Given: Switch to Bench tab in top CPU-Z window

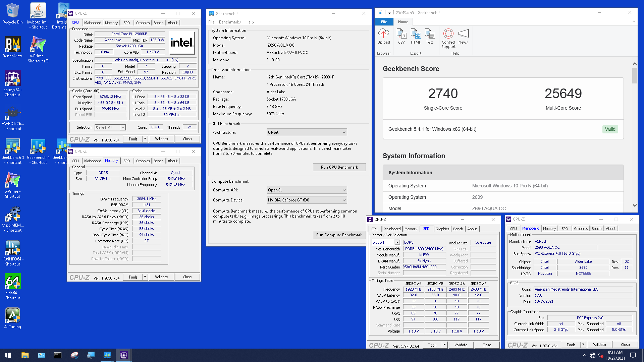Looking at the screenshot, I should (x=159, y=23).
